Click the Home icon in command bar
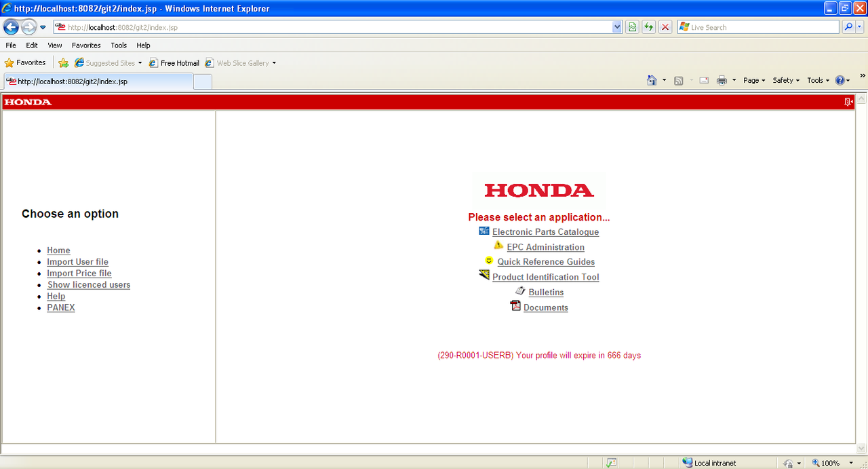Image resolution: width=868 pixels, height=469 pixels. pyautogui.click(x=652, y=80)
